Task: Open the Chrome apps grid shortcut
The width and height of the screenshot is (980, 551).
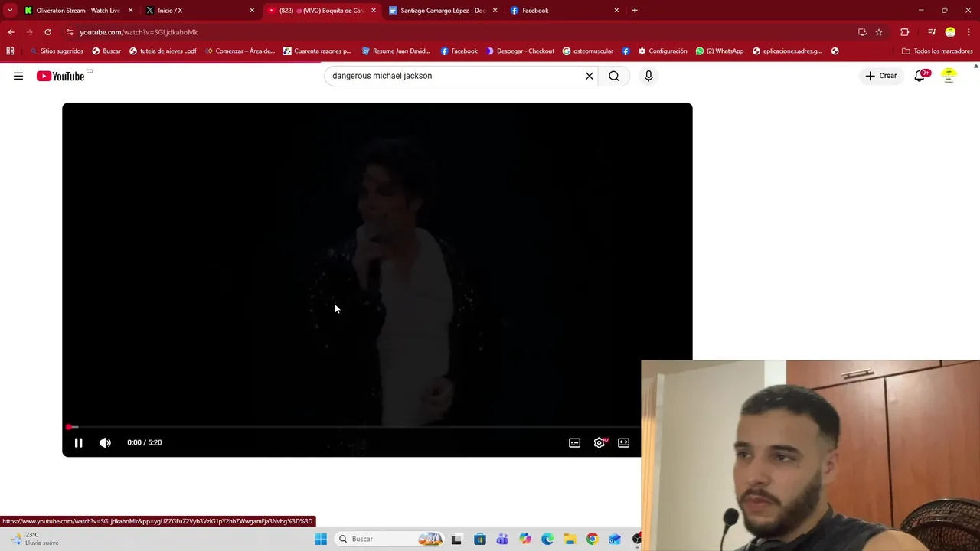Action: tap(10, 51)
